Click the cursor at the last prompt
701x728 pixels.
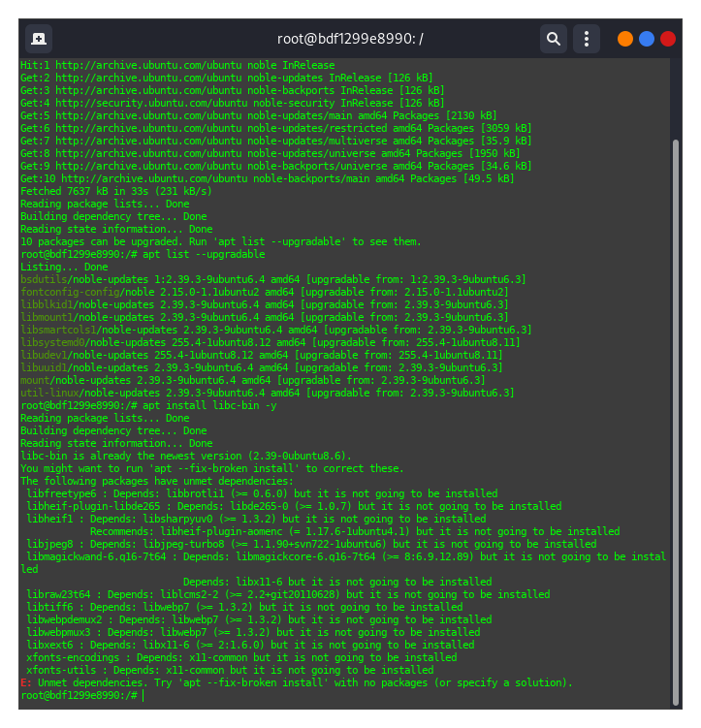pos(143,695)
